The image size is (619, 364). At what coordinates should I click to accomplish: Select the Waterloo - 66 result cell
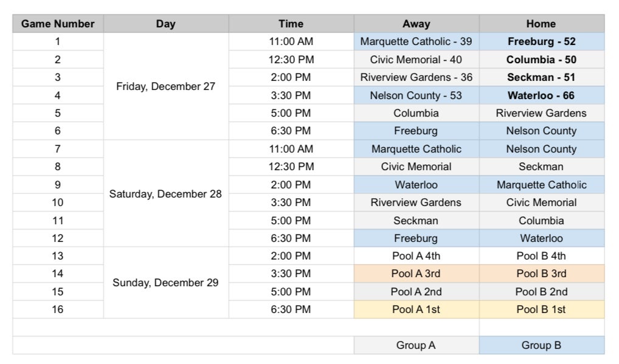point(541,95)
